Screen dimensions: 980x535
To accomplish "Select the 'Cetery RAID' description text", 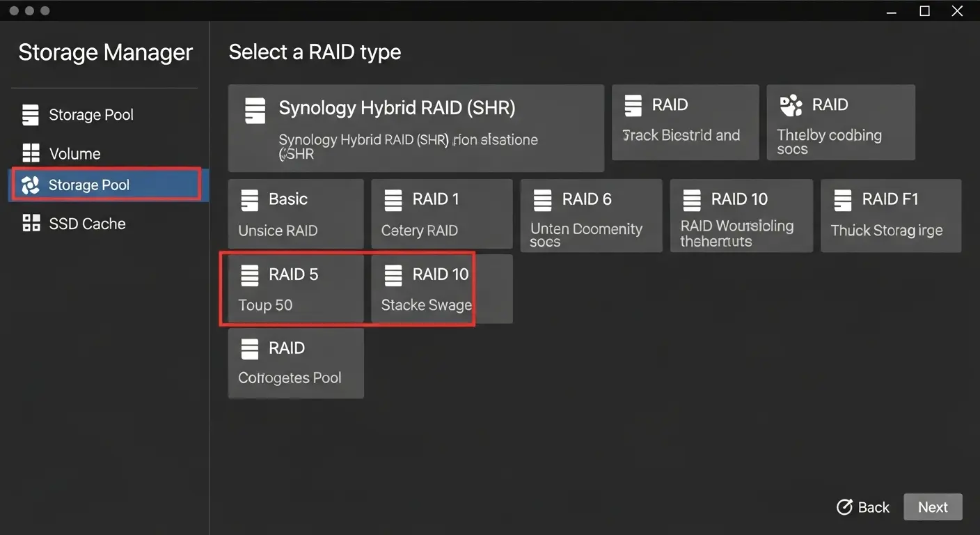I will pyautogui.click(x=420, y=231).
